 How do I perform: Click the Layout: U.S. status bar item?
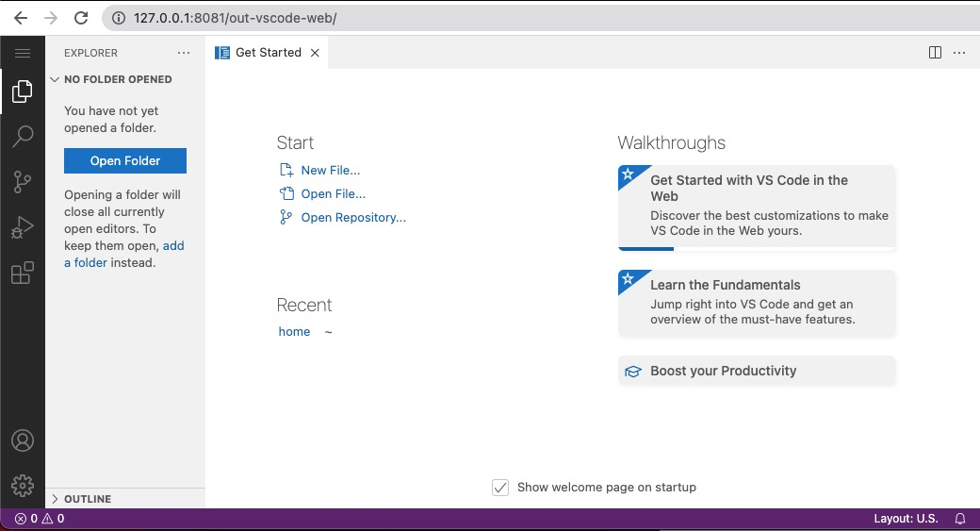[906, 519]
